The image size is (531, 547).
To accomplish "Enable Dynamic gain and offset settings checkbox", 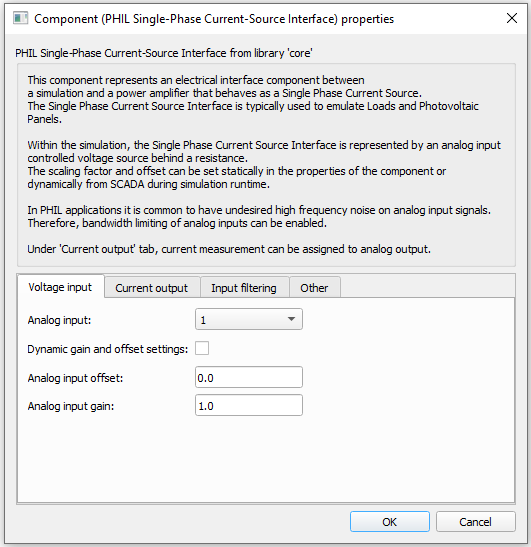I will click(202, 348).
